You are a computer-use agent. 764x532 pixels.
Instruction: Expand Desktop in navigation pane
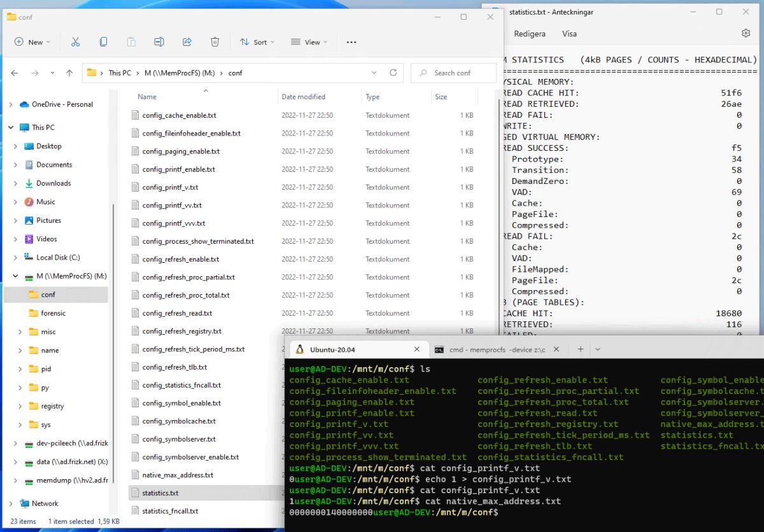click(x=16, y=146)
